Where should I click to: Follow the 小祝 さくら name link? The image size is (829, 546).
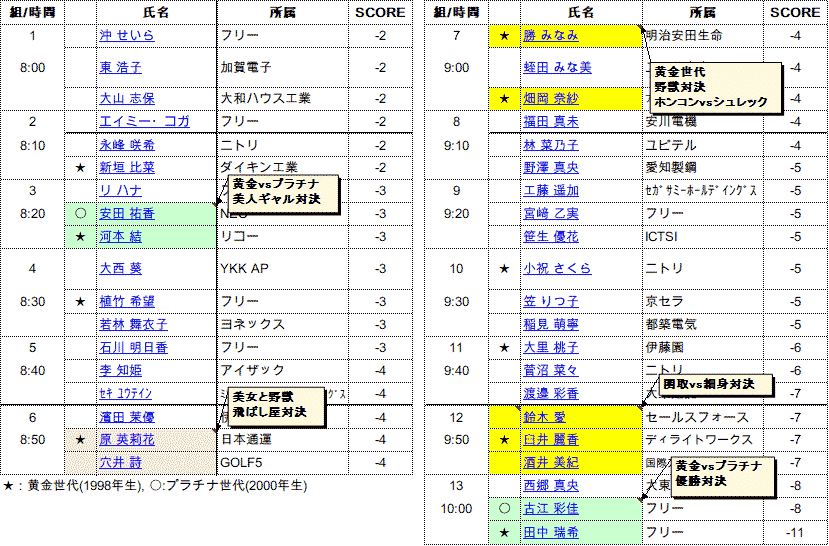[x=557, y=269]
